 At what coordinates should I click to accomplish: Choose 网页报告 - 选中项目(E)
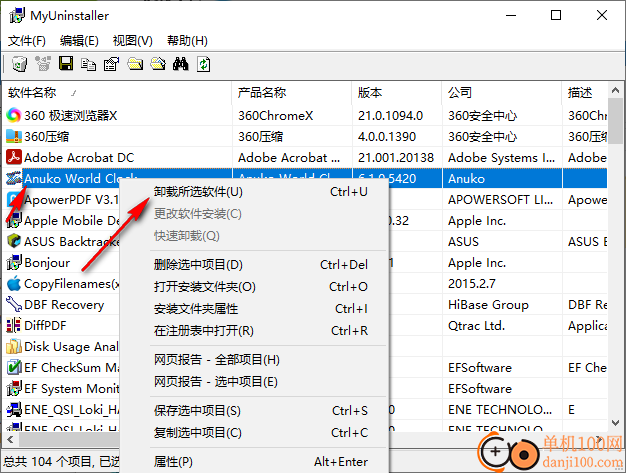(x=254, y=382)
